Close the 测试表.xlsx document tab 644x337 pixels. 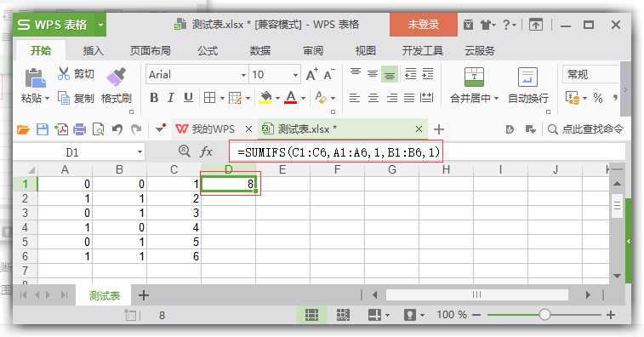tap(419, 129)
